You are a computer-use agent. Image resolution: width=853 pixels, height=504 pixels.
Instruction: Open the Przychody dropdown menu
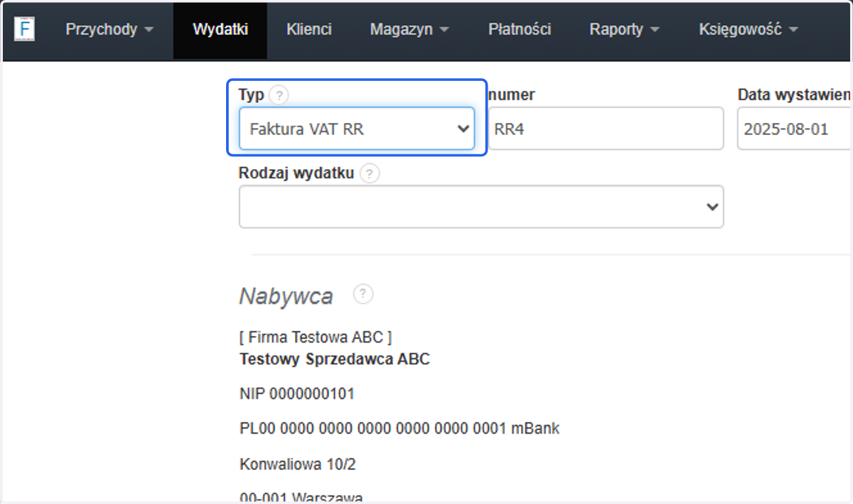click(x=109, y=30)
